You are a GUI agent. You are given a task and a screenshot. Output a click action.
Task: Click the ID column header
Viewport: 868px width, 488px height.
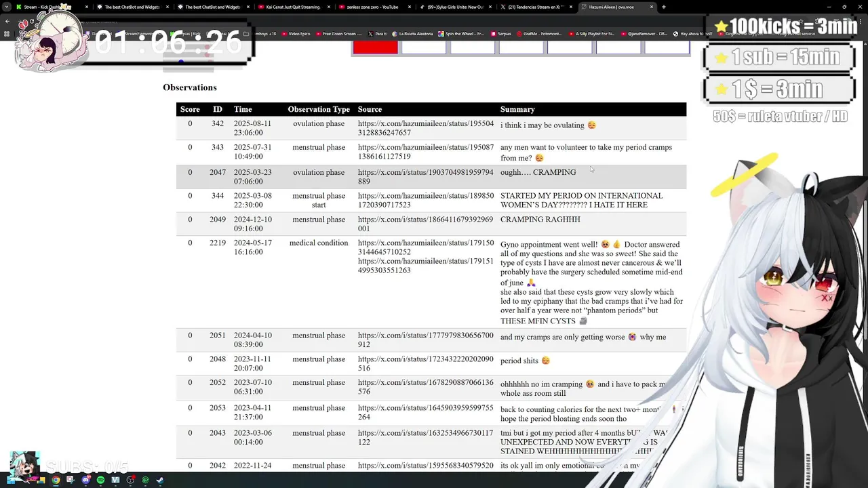pos(217,109)
